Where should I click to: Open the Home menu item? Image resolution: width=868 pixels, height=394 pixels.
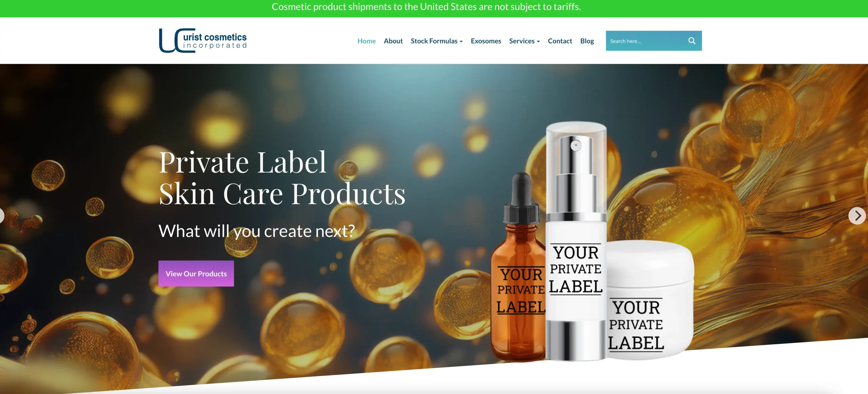click(366, 41)
